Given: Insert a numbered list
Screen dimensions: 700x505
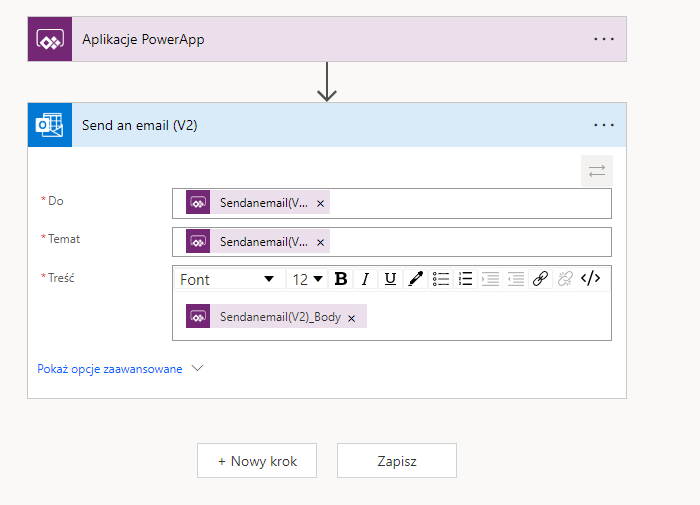Looking at the screenshot, I should click(x=465, y=279).
